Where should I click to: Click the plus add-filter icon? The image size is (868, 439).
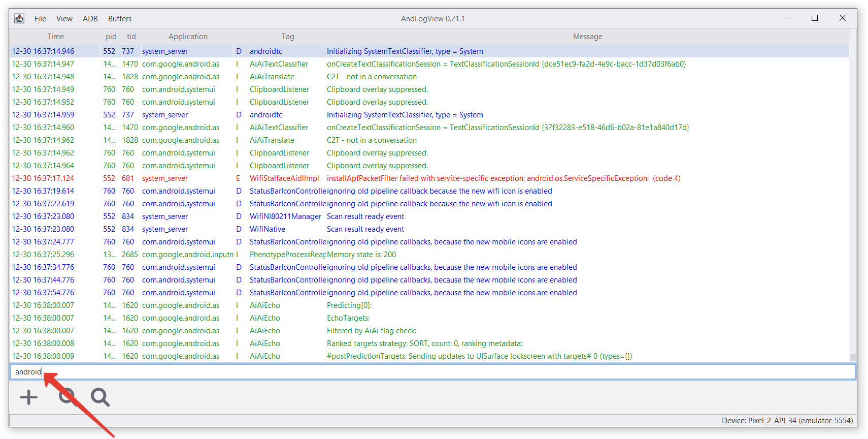click(29, 397)
